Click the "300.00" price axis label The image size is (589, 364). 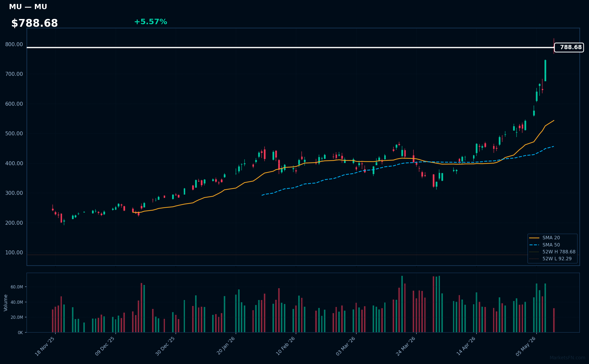[14, 193]
